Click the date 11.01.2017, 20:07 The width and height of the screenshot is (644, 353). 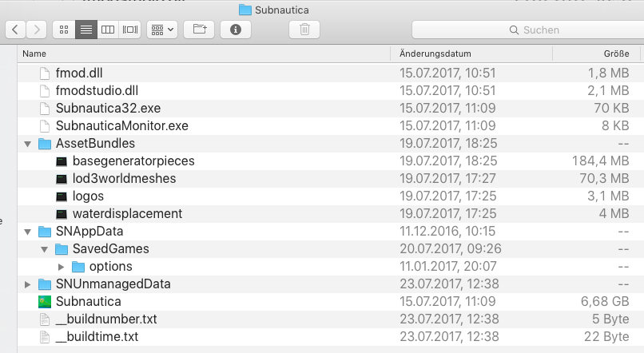(448, 267)
